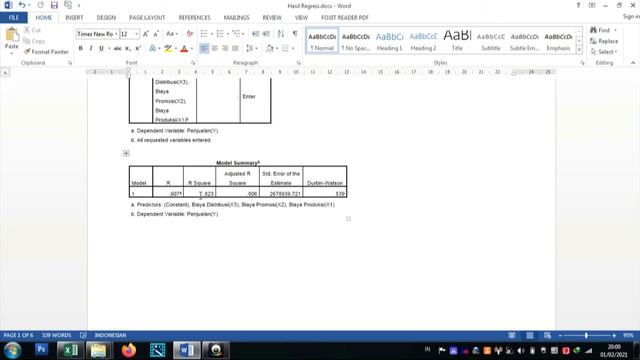
Task: Switch to INSERT tab
Action: (74, 18)
